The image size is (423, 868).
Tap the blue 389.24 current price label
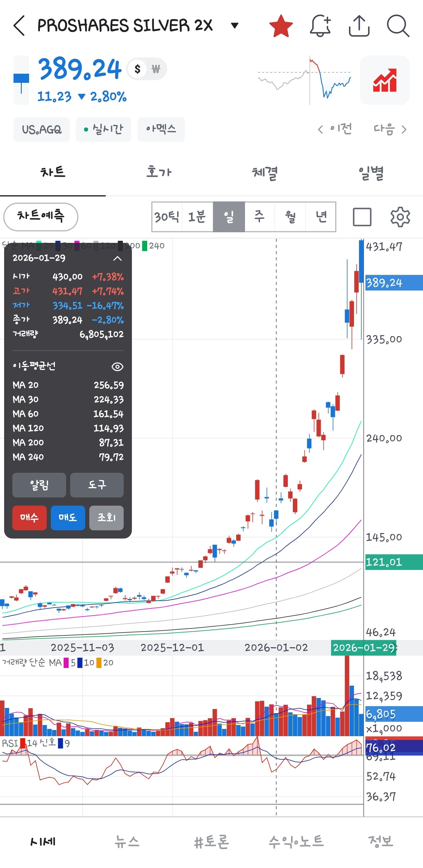(x=394, y=283)
